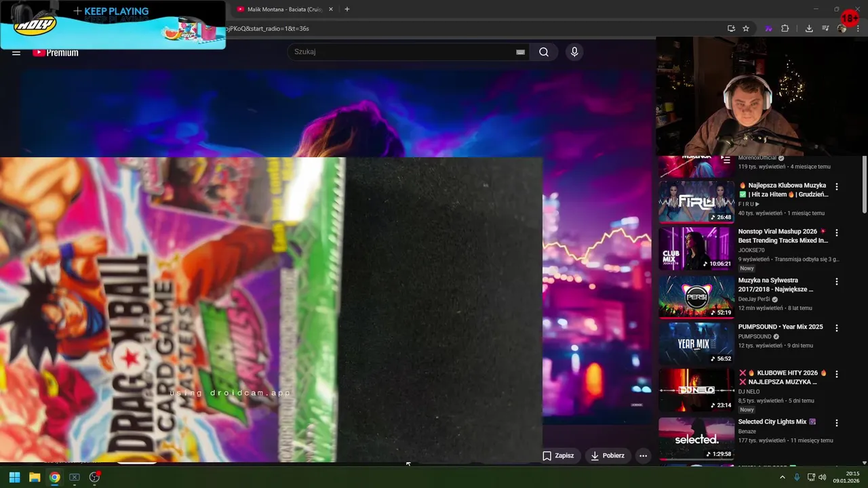
Task: Show hidden tray icons chevron
Action: click(x=783, y=477)
